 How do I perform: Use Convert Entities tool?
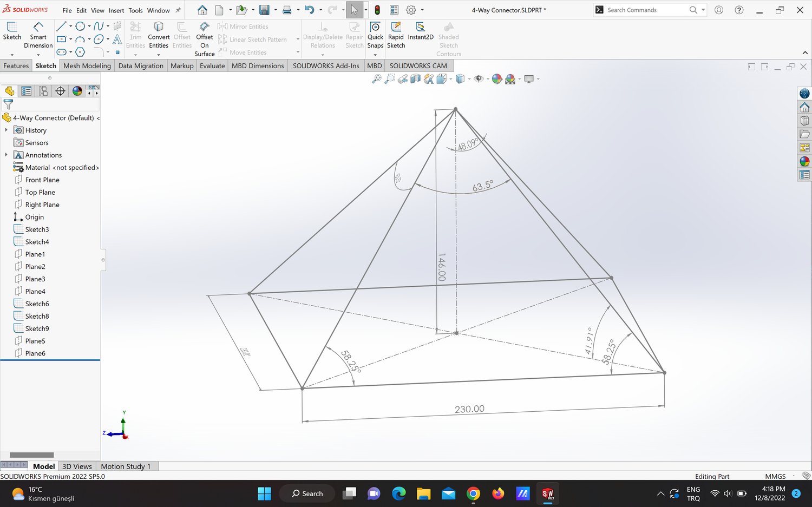point(159,35)
